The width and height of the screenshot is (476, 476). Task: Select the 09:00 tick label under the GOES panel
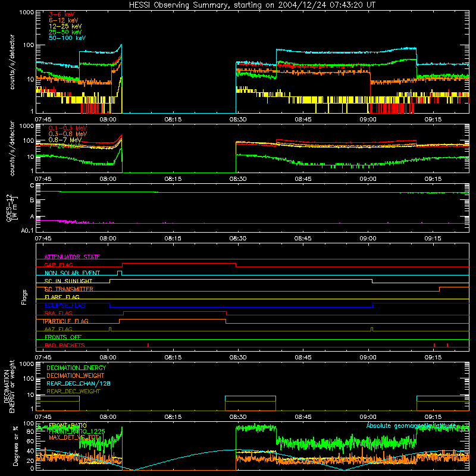point(368,239)
